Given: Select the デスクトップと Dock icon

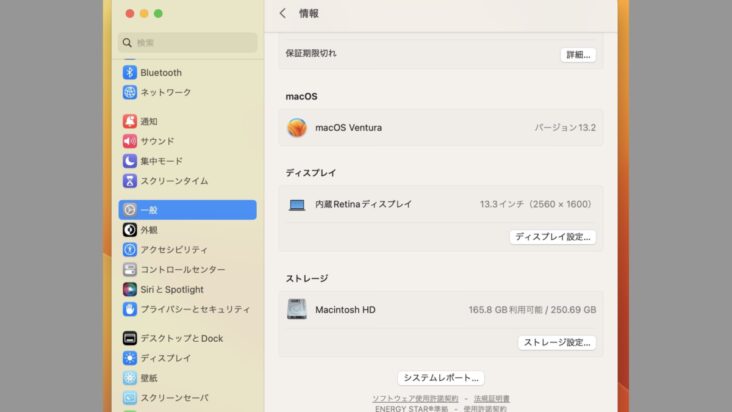Looking at the screenshot, I should (x=130, y=338).
